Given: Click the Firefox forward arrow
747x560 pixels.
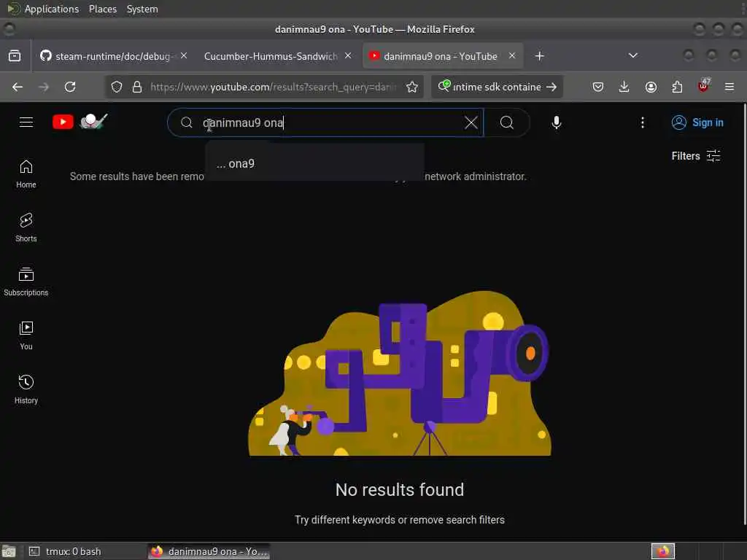Looking at the screenshot, I should pos(44,87).
